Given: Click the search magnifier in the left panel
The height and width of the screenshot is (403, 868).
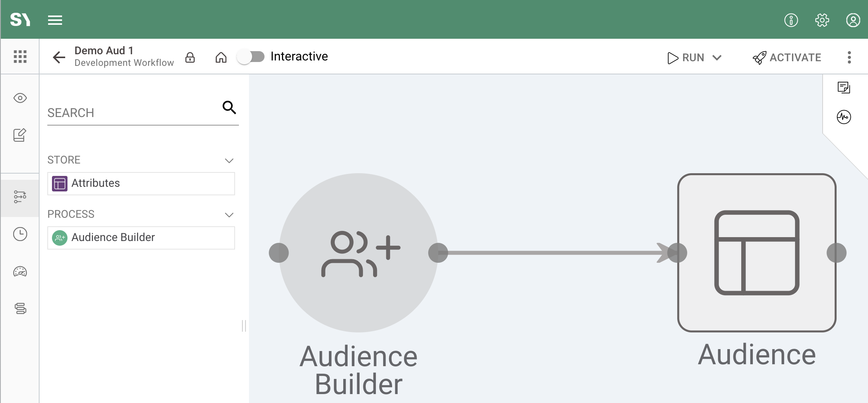Looking at the screenshot, I should [x=229, y=108].
